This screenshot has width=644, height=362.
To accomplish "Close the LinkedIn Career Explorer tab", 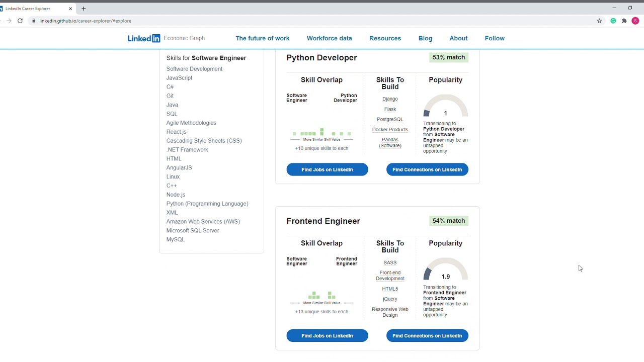I will (x=70, y=9).
